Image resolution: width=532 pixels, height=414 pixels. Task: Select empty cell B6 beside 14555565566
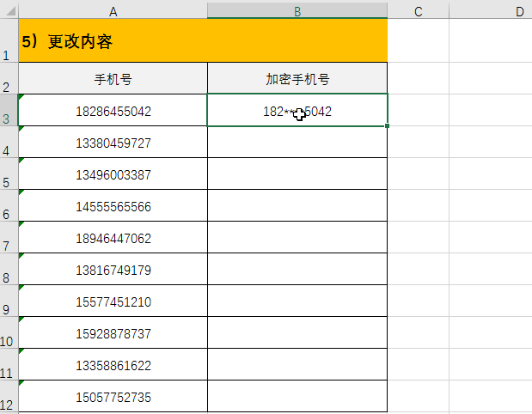(297, 205)
